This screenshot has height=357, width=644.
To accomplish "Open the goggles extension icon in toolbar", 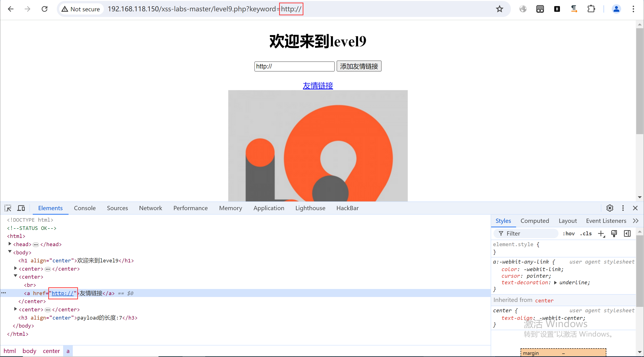I will [540, 9].
